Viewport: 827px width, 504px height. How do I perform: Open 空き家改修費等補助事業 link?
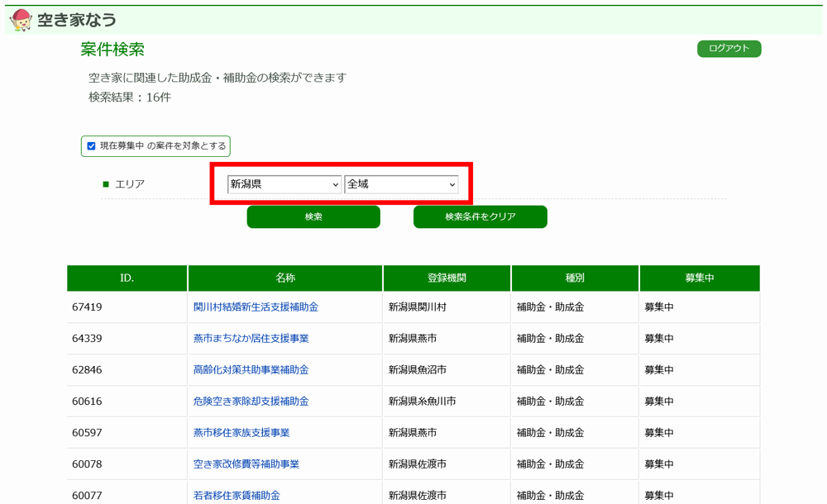coord(246,464)
